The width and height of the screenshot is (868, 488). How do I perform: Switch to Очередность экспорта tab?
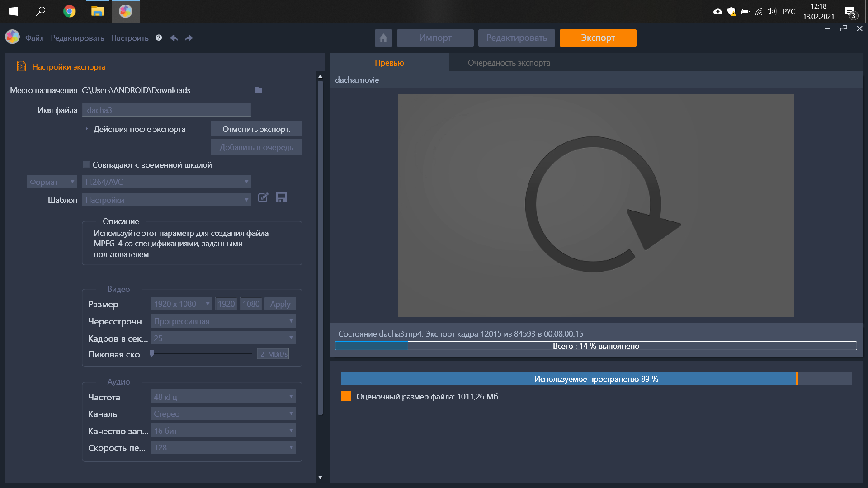click(509, 62)
